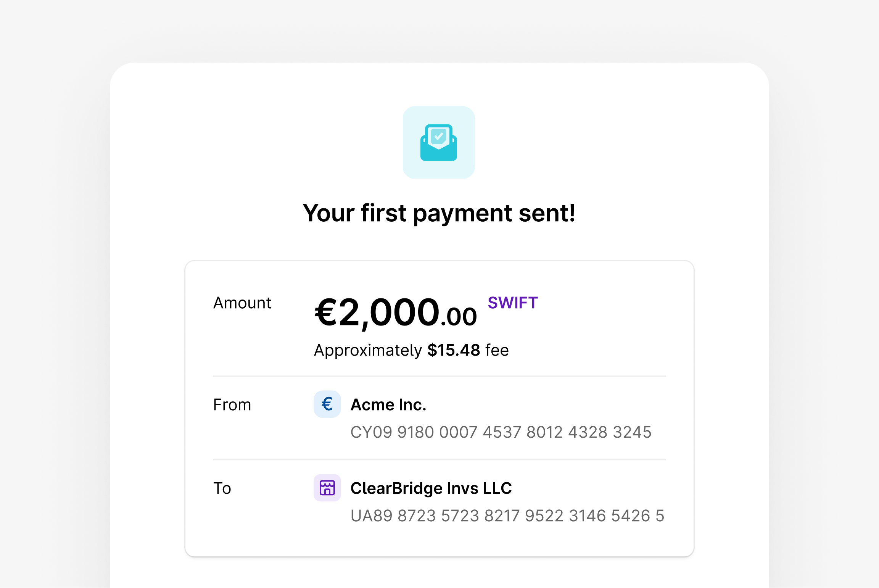Select the From row label
The width and height of the screenshot is (879, 588).
[232, 404]
